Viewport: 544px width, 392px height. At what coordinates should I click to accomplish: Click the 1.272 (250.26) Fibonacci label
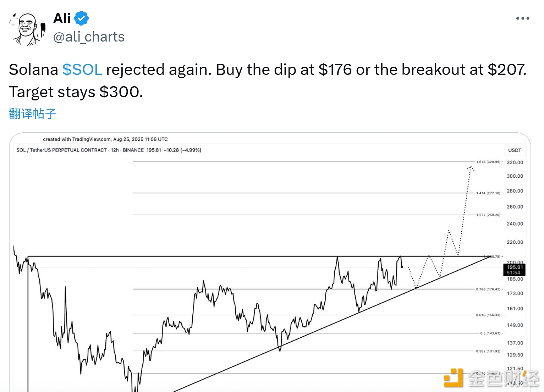pyautogui.click(x=488, y=215)
